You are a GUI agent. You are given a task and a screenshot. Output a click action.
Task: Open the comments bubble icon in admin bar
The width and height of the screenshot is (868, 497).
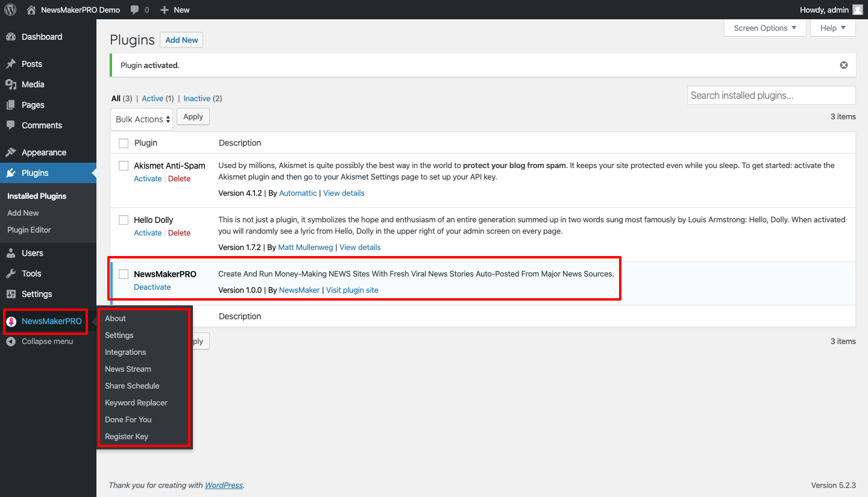(134, 10)
